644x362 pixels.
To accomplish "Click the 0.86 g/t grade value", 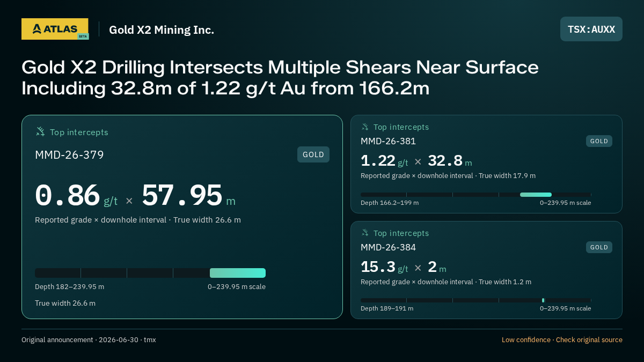I will (x=76, y=195).
